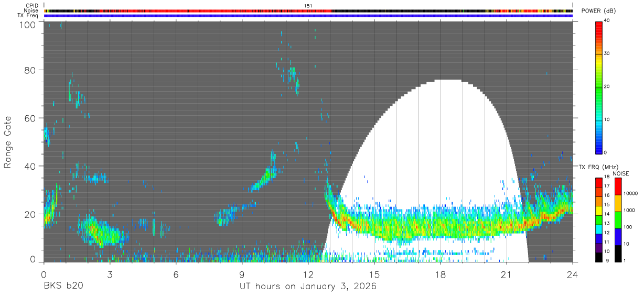644x297 pixels.
Task: Click the blue TX Freq strip
Action: (x=308, y=15)
